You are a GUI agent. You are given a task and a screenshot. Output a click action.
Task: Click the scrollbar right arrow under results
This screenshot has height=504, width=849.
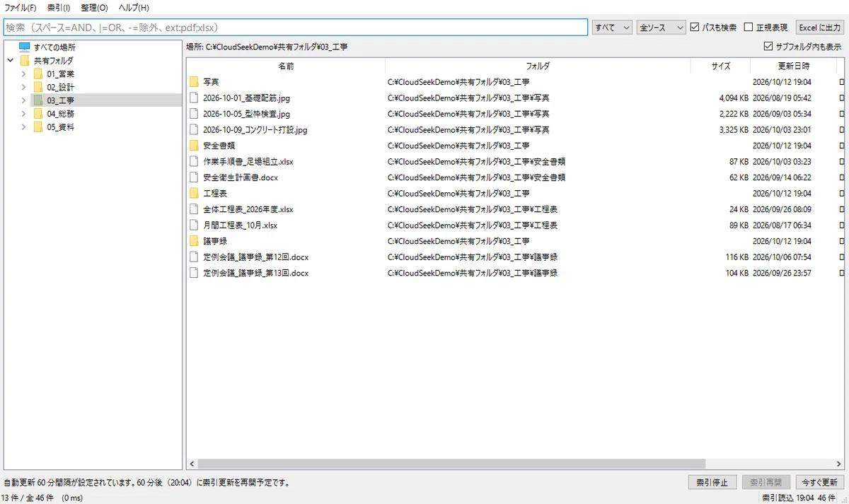pos(839,464)
